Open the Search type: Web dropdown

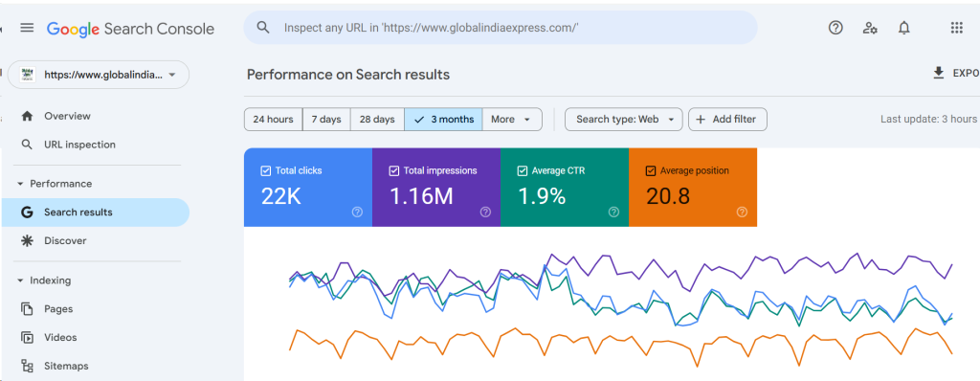pyautogui.click(x=623, y=119)
